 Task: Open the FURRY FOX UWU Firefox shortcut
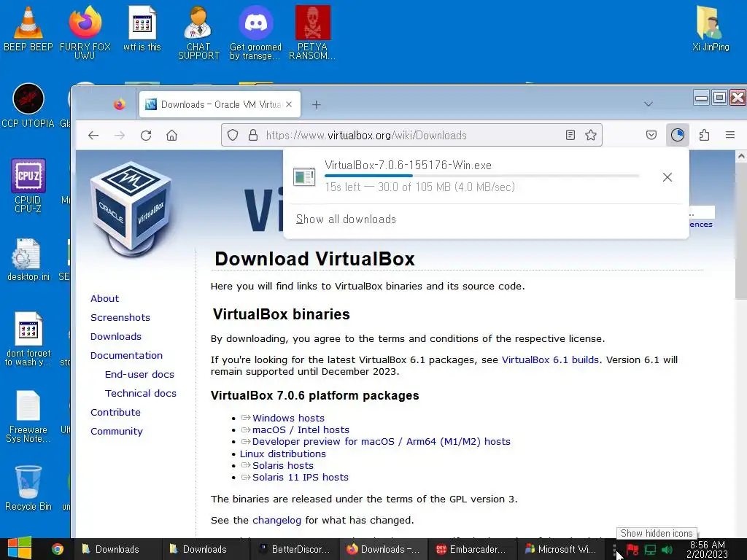(x=85, y=31)
